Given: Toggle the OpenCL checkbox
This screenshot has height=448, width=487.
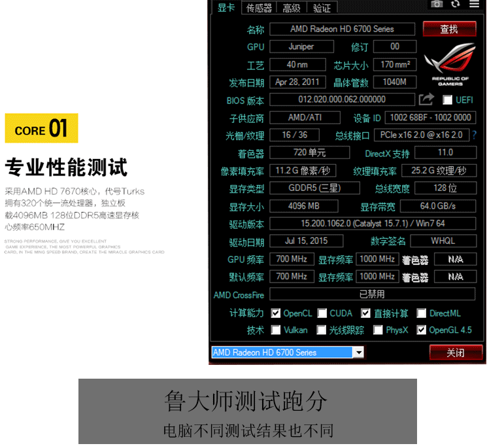Looking at the screenshot, I should point(275,313).
